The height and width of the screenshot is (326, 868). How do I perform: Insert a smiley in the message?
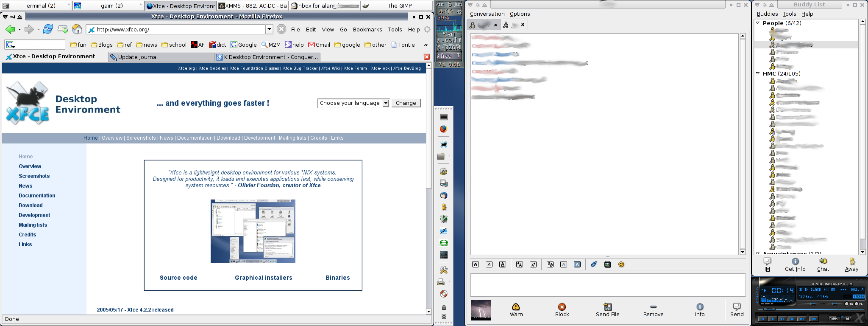[621, 264]
